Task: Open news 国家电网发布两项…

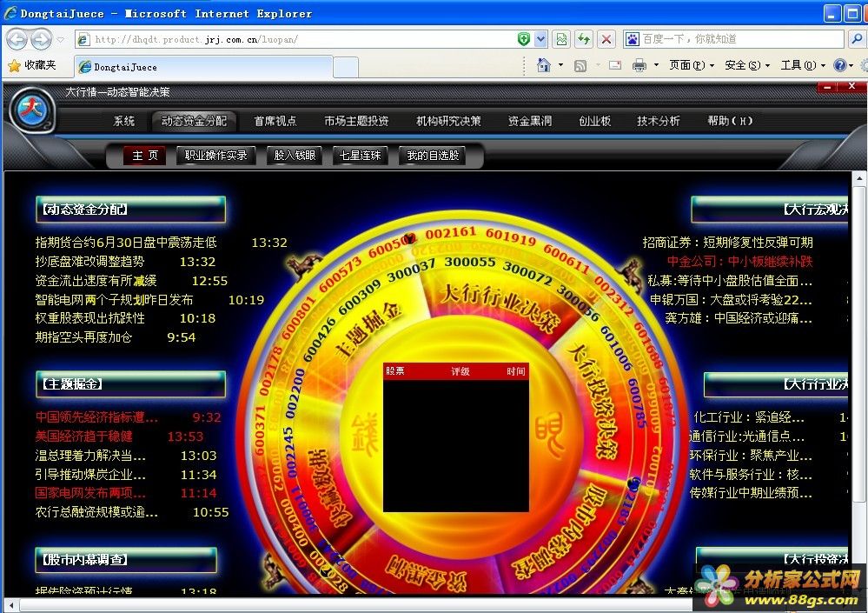Action: [90, 493]
